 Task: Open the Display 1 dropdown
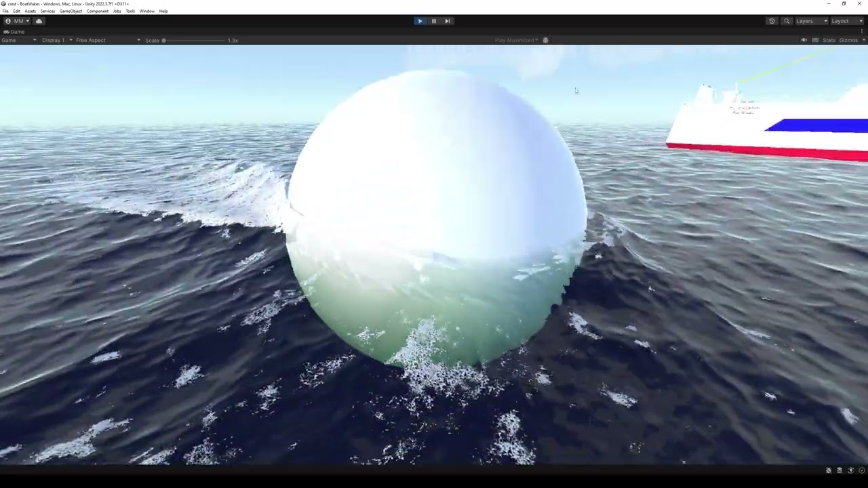click(57, 40)
